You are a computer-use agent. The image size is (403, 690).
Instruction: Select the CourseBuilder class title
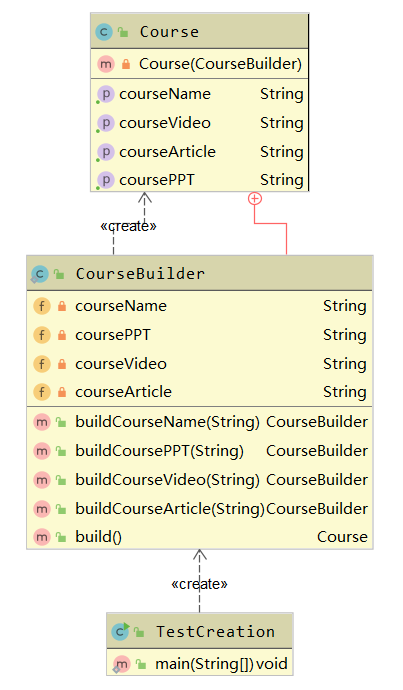click(140, 274)
